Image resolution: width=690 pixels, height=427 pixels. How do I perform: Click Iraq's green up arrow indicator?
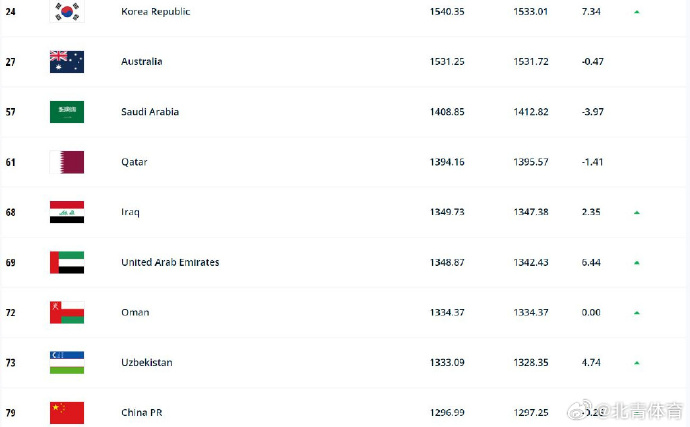[636, 212]
